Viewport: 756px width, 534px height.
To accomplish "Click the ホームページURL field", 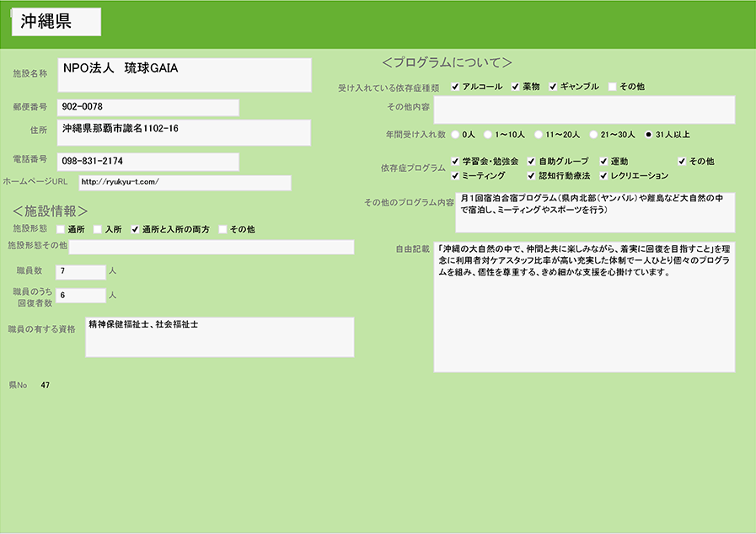I will [x=184, y=183].
